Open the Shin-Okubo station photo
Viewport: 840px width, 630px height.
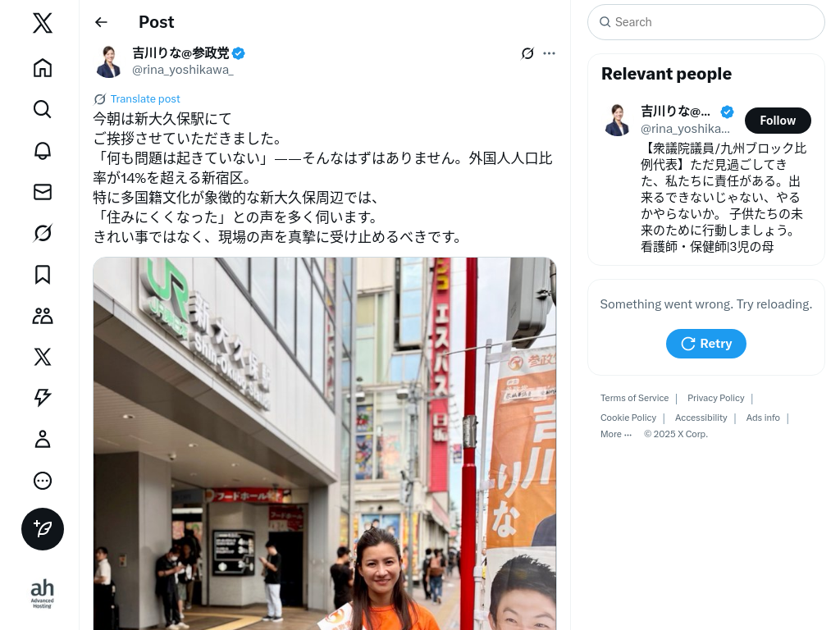coord(325,444)
